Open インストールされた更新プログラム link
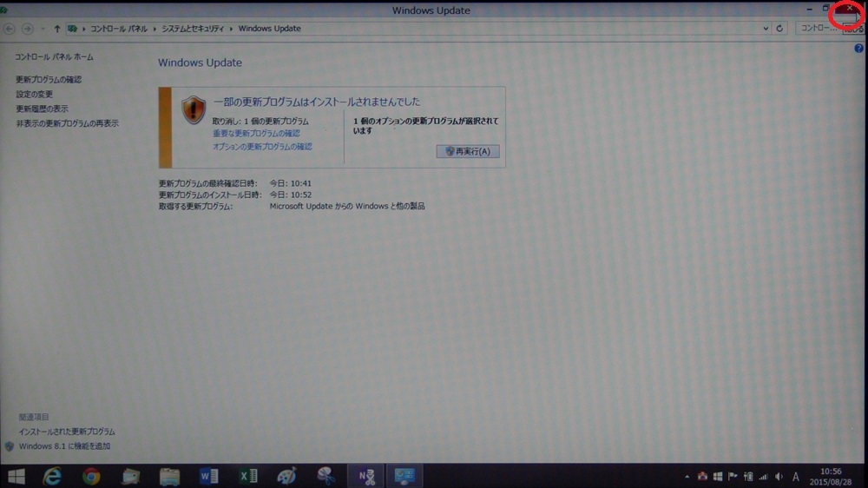This screenshot has height=488, width=868. pyautogui.click(x=67, y=431)
